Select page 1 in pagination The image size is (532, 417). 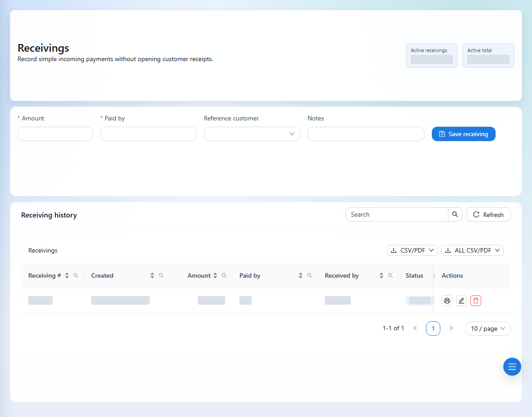tap(433, 328)
